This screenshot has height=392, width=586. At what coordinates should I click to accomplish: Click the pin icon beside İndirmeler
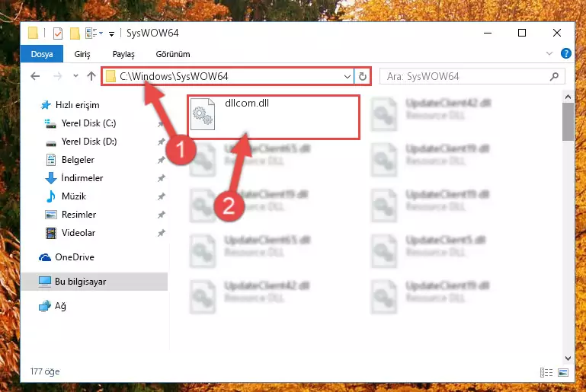pos(161,178)
